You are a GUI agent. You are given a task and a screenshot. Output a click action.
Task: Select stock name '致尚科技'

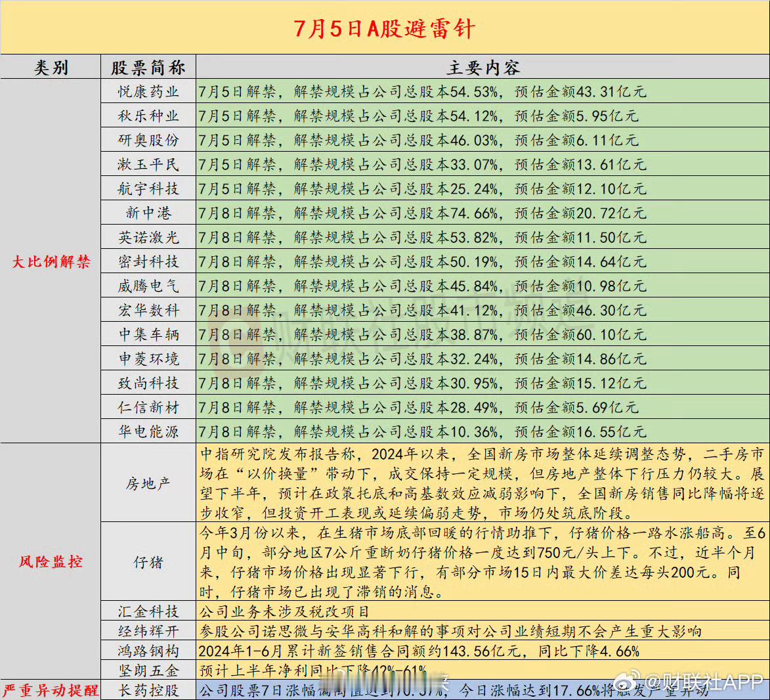pos(148,383)
